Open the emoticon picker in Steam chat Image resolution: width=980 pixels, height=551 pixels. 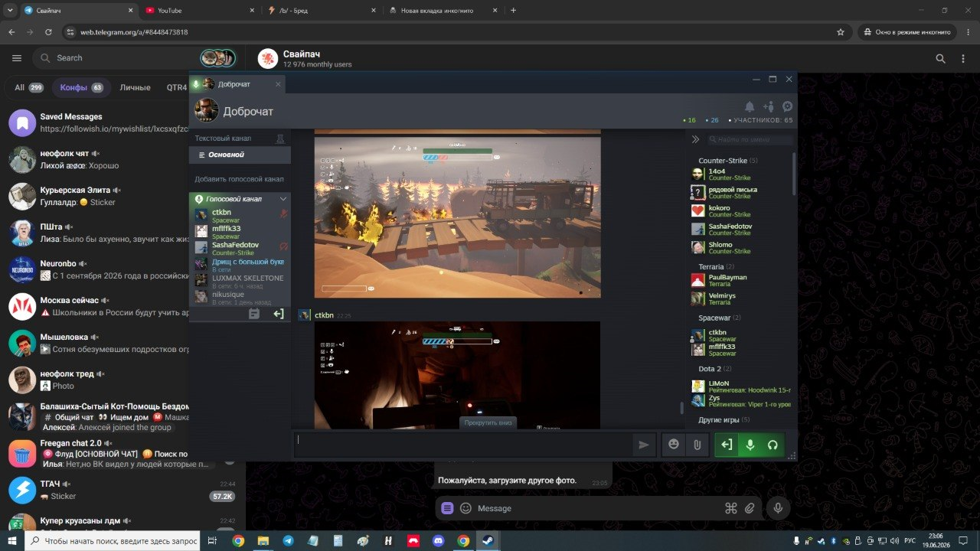click(x=674, y=445)
